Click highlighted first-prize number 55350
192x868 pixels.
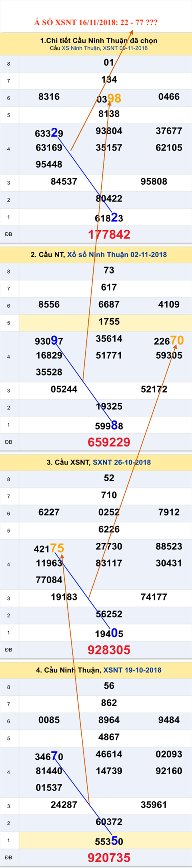pos(109,841)
